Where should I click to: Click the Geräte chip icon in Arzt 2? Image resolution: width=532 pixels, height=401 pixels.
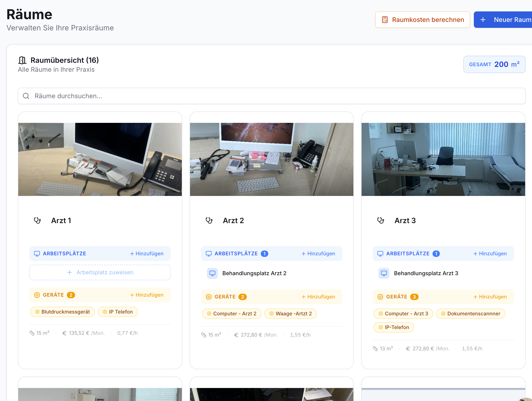(x=209, y=297)
